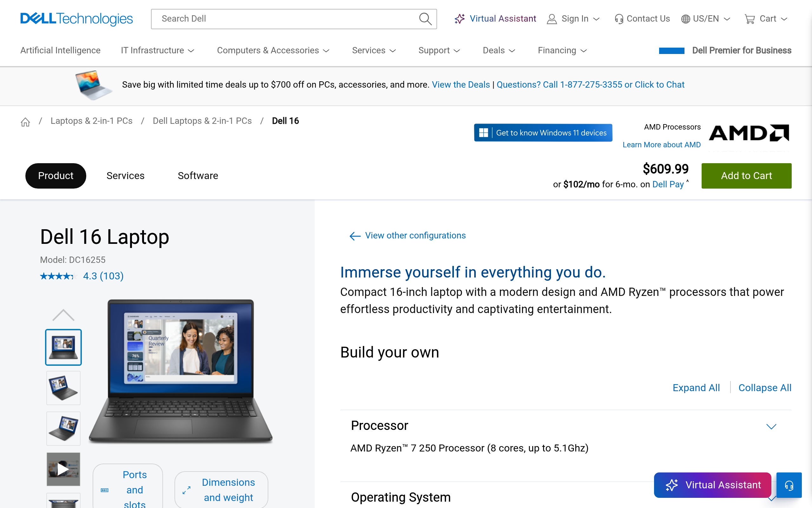Click the Dell Technologies logo
The height and width of the screenshot is (508, 812).
[x=76, y=19]
